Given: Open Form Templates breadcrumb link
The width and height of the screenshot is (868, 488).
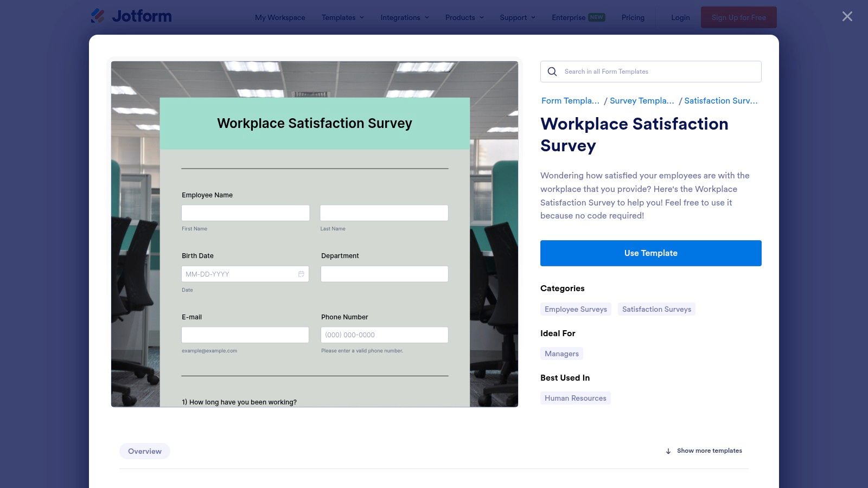Looking at the screenshot, I should coord(570,101).
